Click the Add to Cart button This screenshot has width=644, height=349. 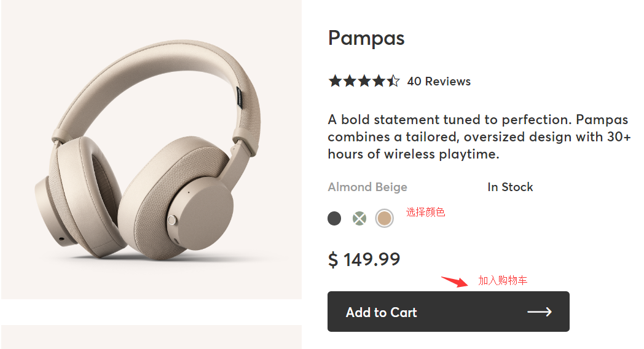click(448, 312)
